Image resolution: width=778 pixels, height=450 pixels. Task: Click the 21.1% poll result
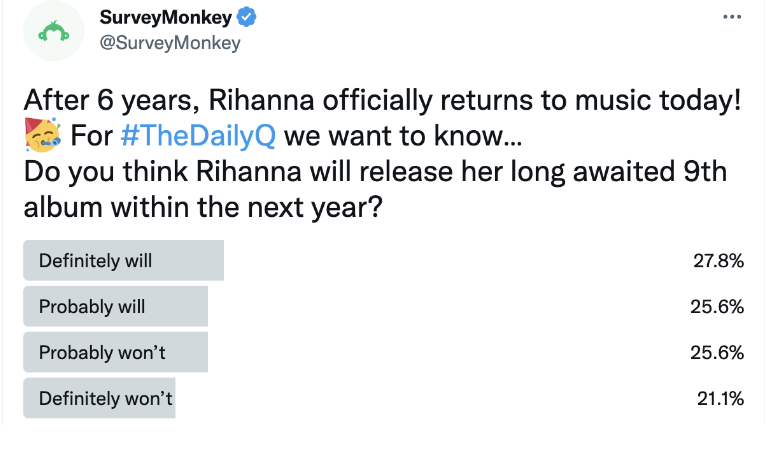[x=720, y=398]
